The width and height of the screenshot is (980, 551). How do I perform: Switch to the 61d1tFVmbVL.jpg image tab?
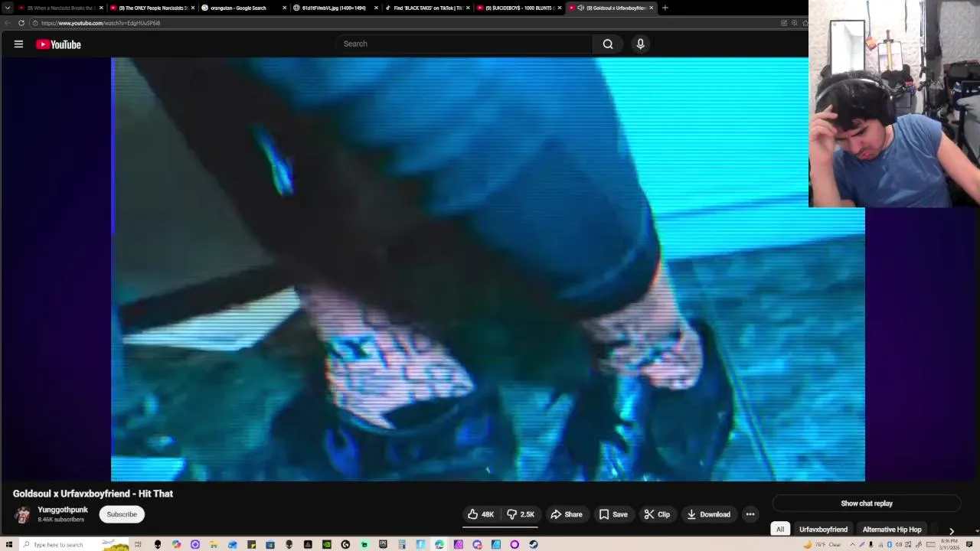(335, 8)
